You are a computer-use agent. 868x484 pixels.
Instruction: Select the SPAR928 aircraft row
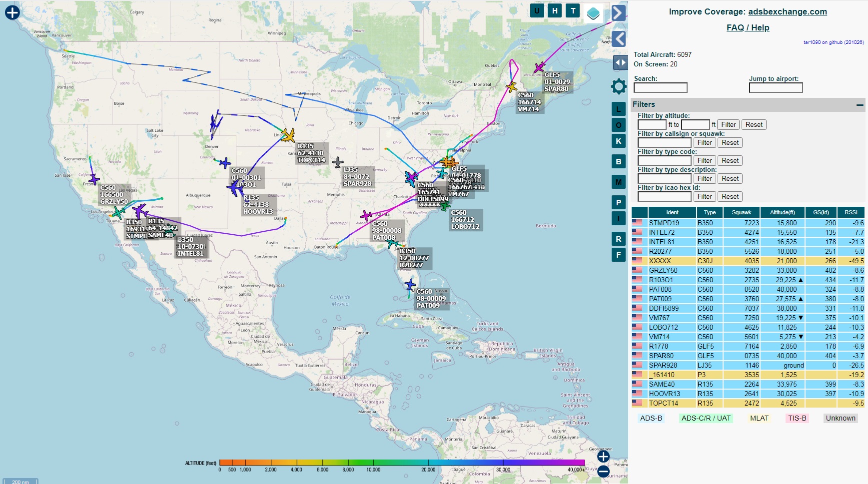(x=748, y=365)
